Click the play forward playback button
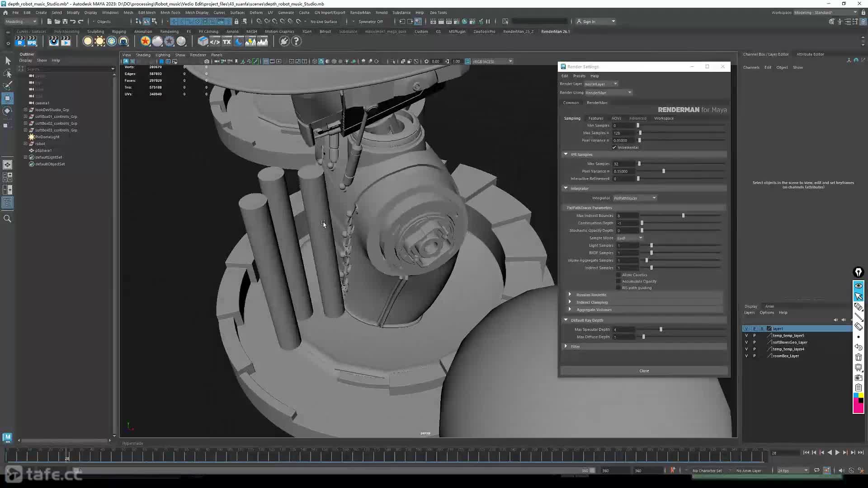Image resolution: width=868 pixels, height=488 pixels. [x=837, y=453]
